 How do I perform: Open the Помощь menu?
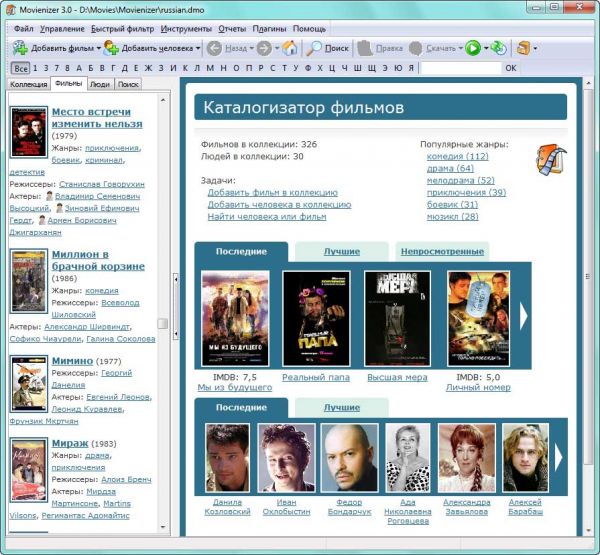click(x=309, y=29)
